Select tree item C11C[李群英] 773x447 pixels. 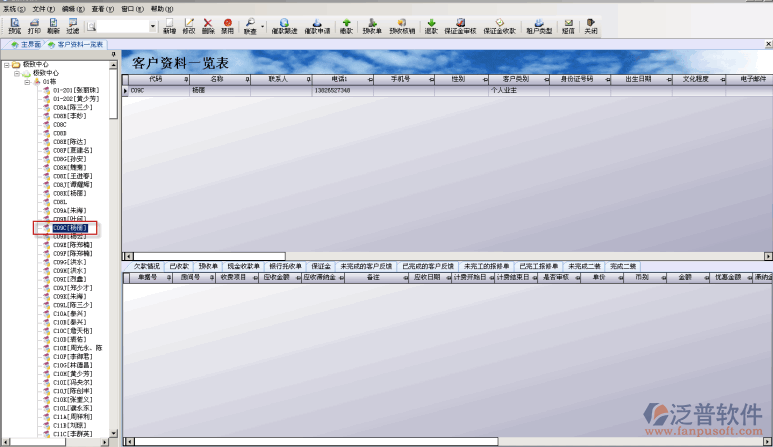72,434
